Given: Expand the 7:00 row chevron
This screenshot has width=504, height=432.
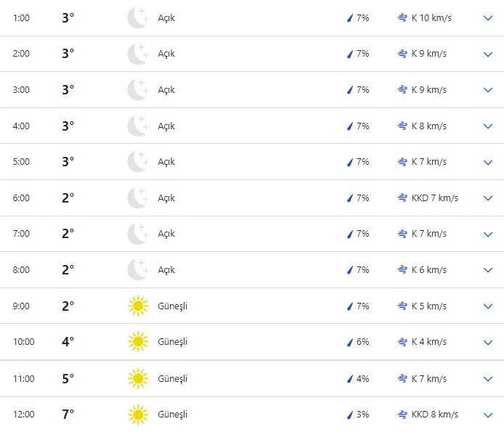Looking at the screenshot, I should (x=488, y=234).
